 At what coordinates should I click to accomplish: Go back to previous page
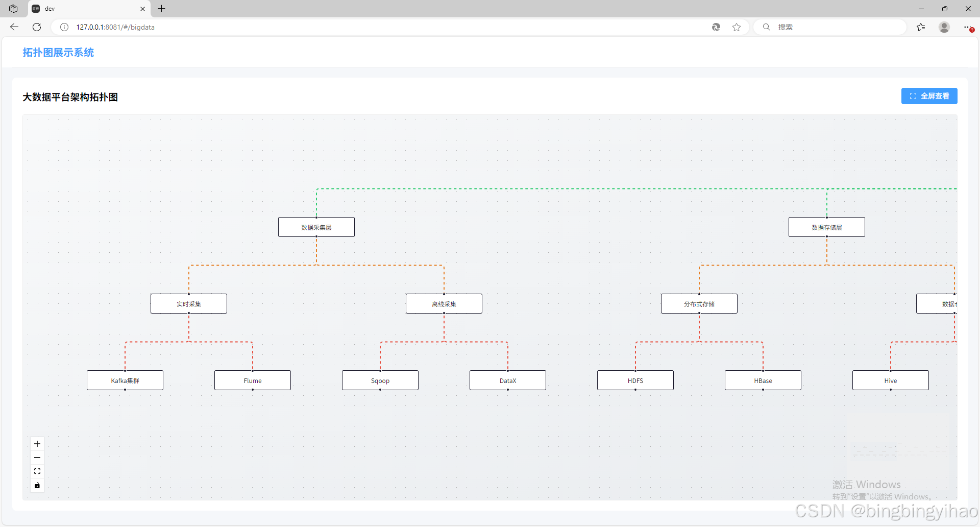[x=14, y=27]
